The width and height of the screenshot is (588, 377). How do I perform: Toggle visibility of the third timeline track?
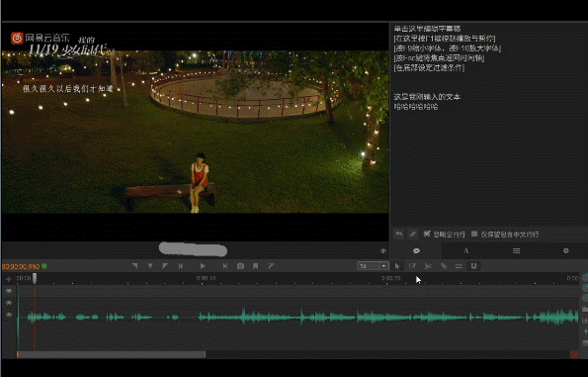click(x=9, y=315)
